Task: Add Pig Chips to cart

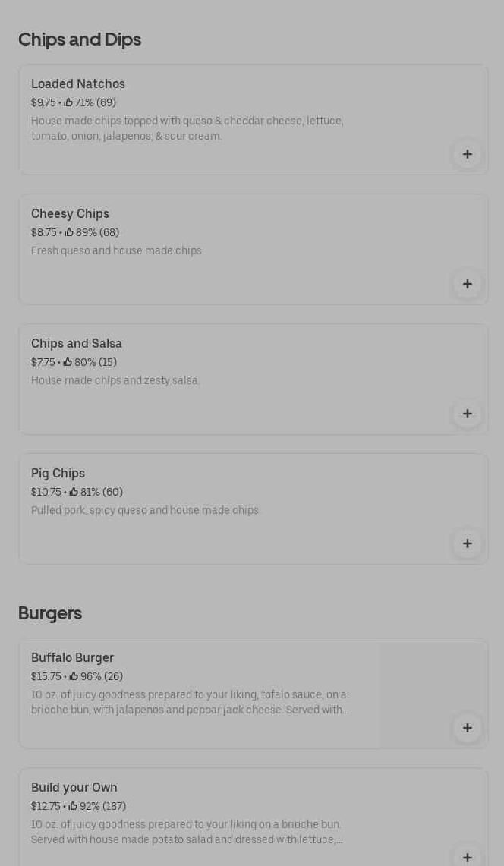Action: click(x=467, y=543)
